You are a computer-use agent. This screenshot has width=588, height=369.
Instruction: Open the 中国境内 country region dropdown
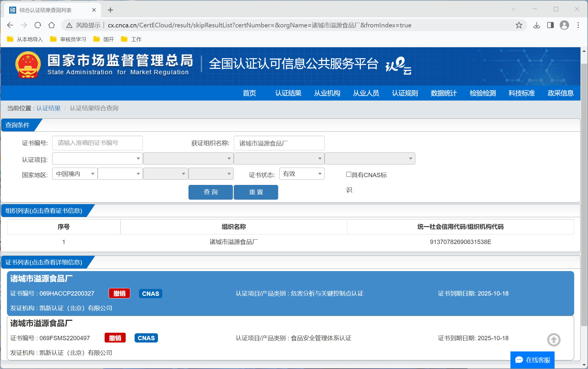point(75,174)
